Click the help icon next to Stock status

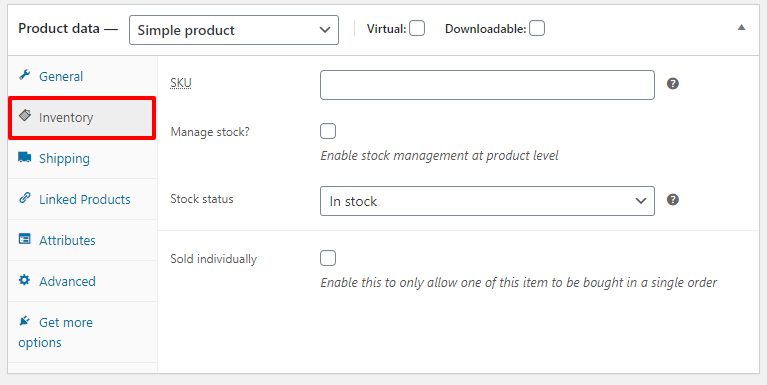pos(673,200)
